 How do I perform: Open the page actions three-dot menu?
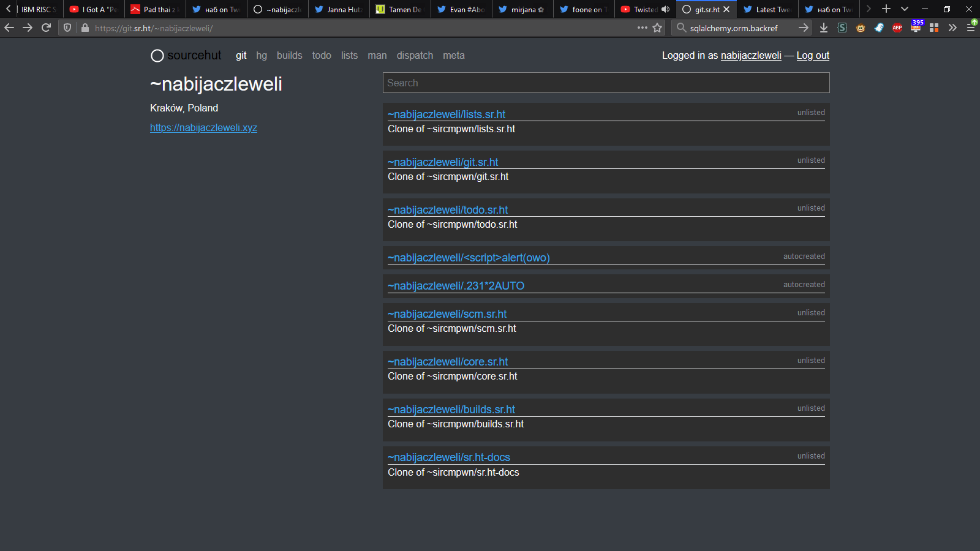click(x=642, y=28)
